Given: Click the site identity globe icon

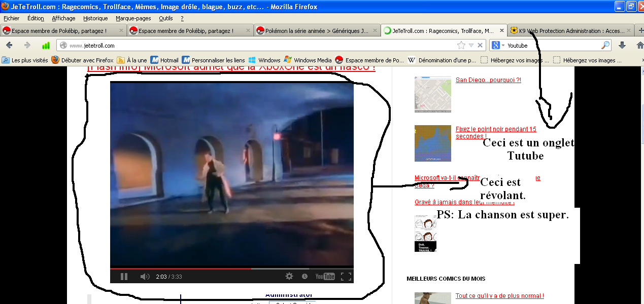Looking at the screenshot, I should click(63, 46).
